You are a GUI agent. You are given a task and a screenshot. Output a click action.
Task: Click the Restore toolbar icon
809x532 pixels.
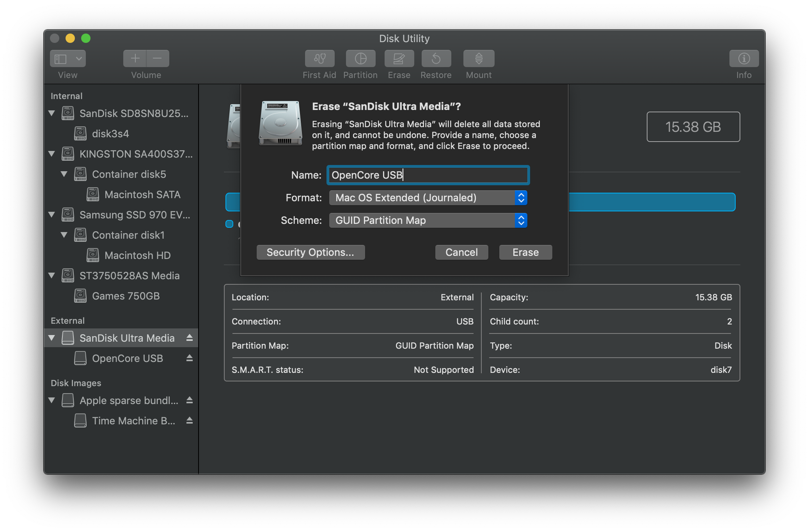(436, 59)
